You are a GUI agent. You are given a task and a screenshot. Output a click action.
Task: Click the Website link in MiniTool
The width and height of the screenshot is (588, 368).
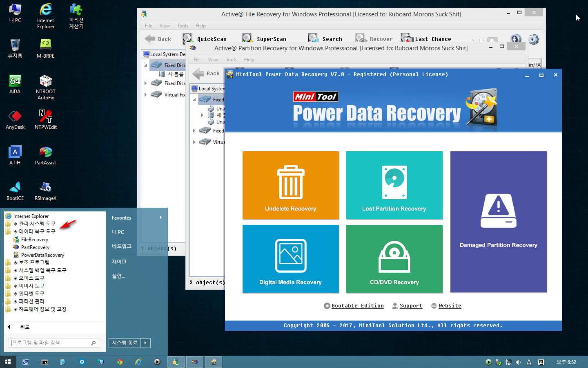coord(446,306)
